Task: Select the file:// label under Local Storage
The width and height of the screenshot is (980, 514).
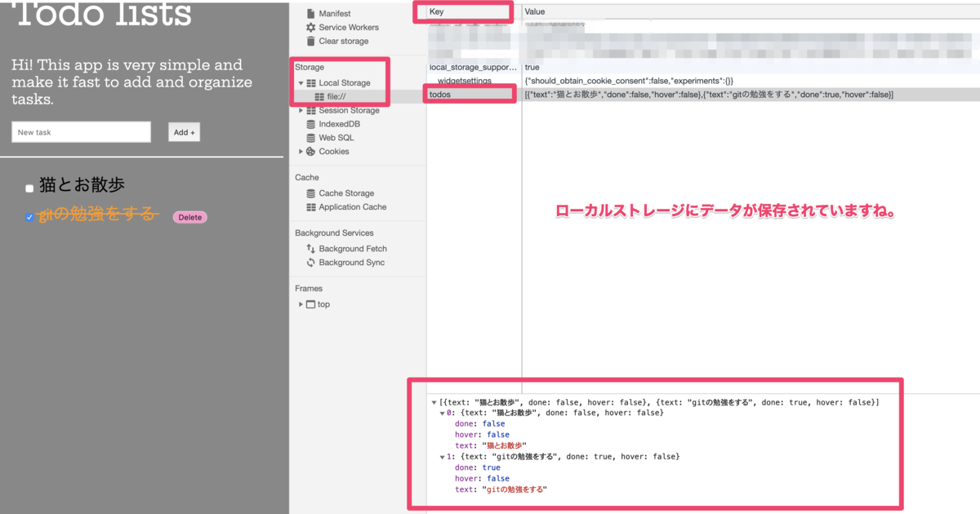Action: pyautogui.click(x=337, y=96)
